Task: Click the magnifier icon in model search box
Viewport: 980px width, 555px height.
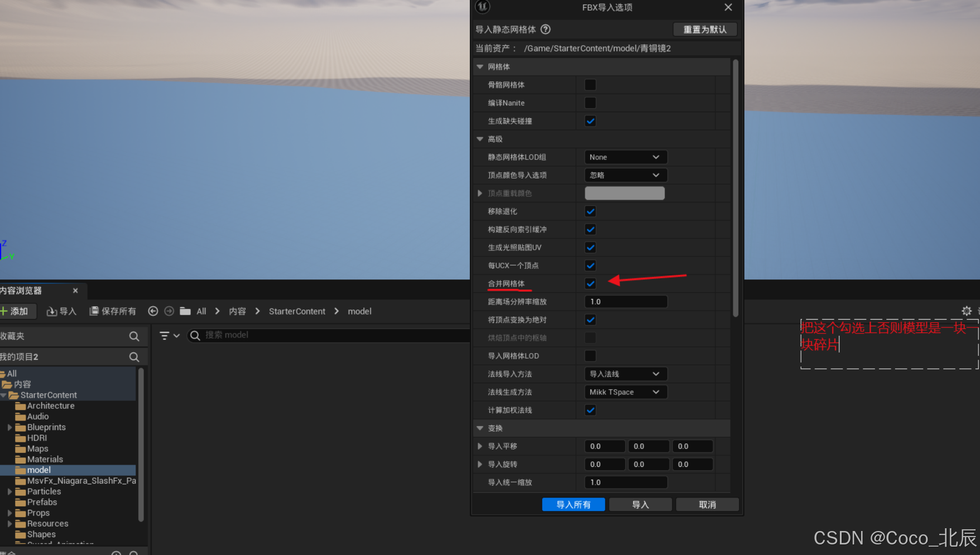Action: tap(195, 335)
